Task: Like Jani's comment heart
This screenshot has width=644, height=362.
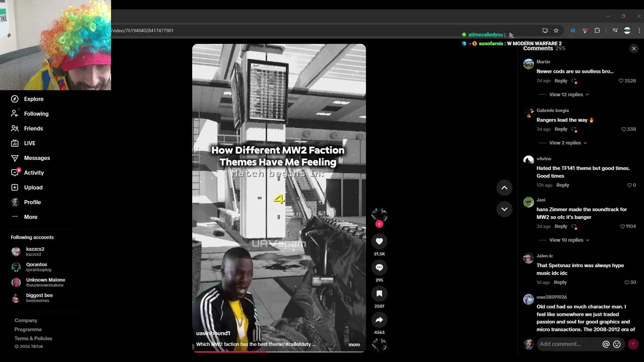Action: point(623,226)
